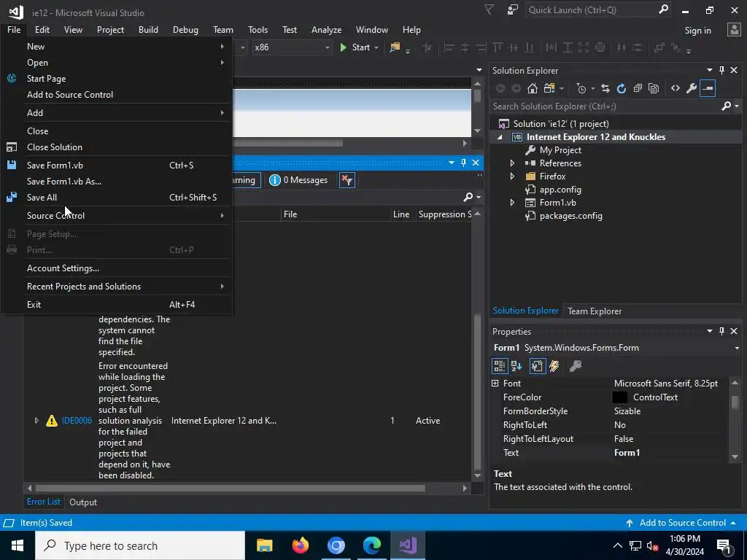Click the Windows Start button
The height and width of the screenshot is (560, 747).
coord(18,545)
